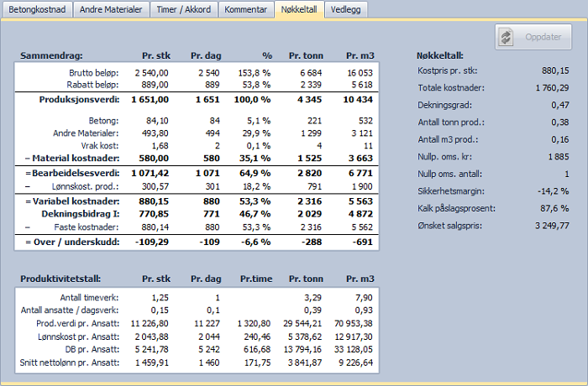Click the Ønsket salgspris value 3 249,77

point(551,227)
